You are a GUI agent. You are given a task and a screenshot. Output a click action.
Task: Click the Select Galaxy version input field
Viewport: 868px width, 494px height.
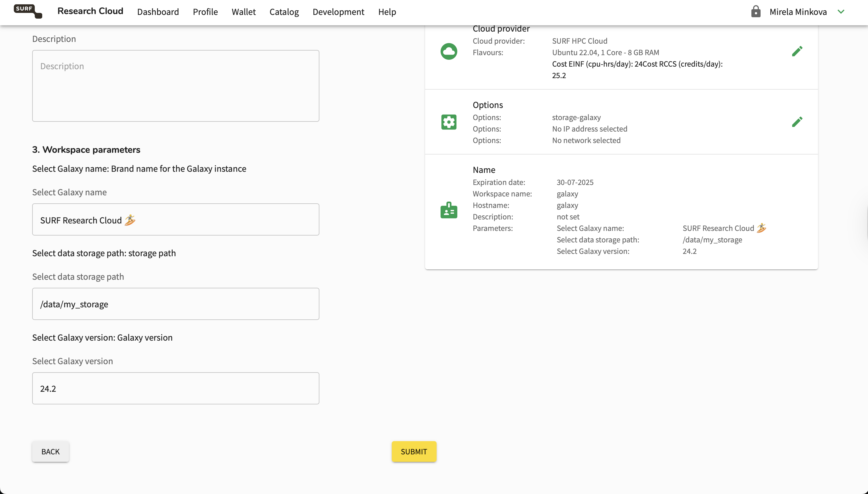176,388
